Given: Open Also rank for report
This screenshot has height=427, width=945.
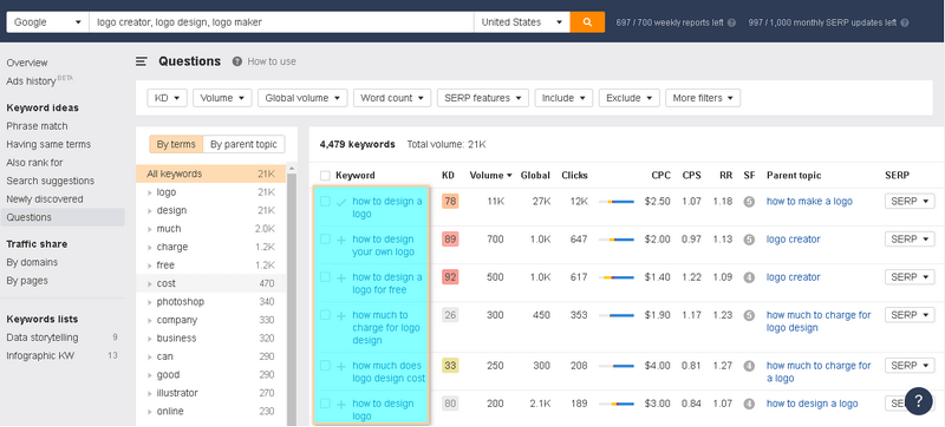Looking at the screenshot, I should pyautogui.click(x=34, y=163).
